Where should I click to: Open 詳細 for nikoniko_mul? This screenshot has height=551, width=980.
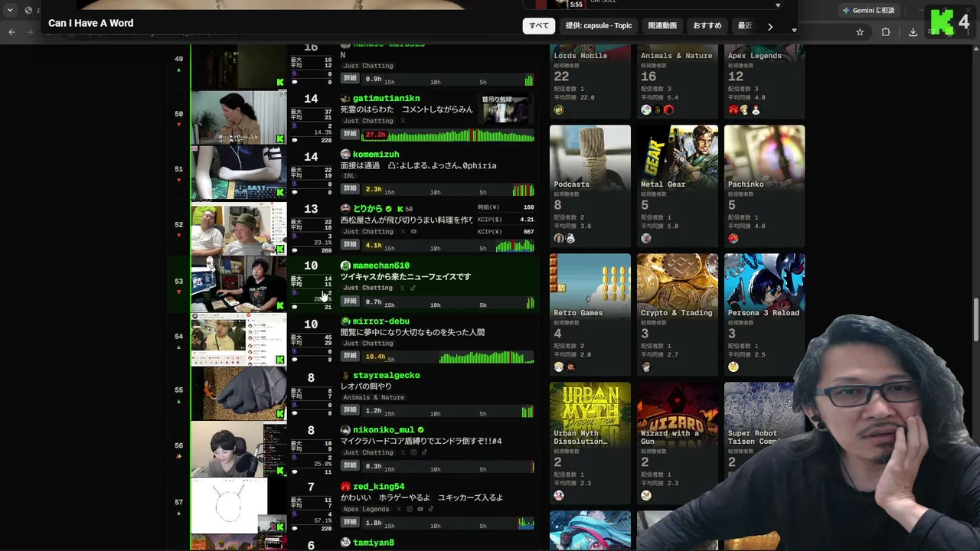[350, 465]
